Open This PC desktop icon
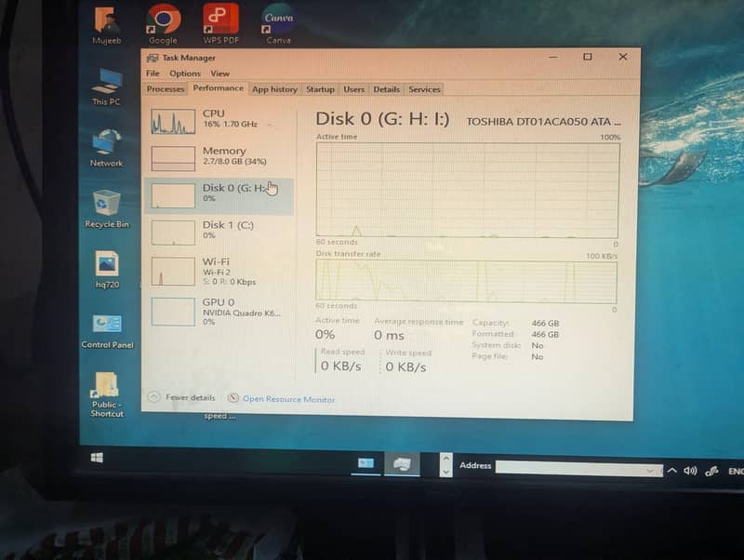The width and height of the screenshot is (744, 560). pyautogui.click(x=106, y=87)
